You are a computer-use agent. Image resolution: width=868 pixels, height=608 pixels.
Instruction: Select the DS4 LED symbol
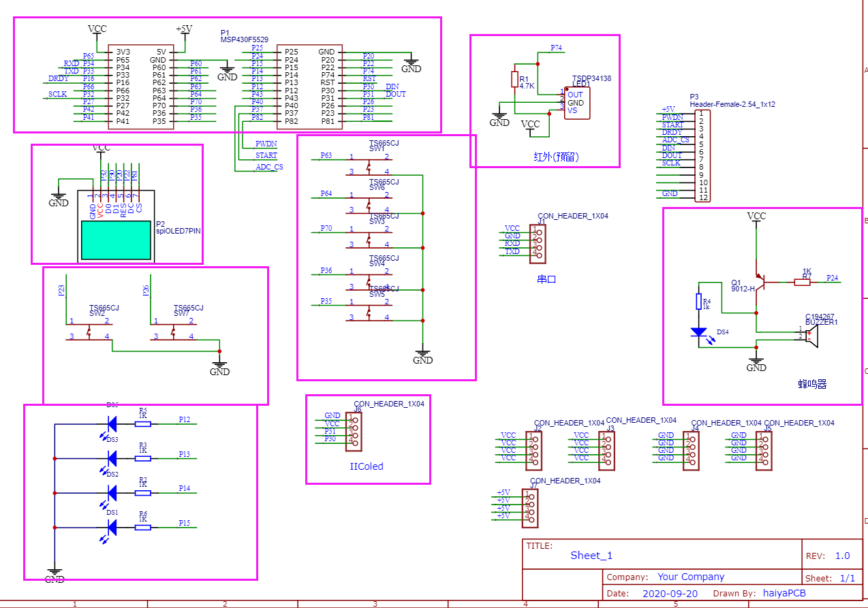[700, 332]
